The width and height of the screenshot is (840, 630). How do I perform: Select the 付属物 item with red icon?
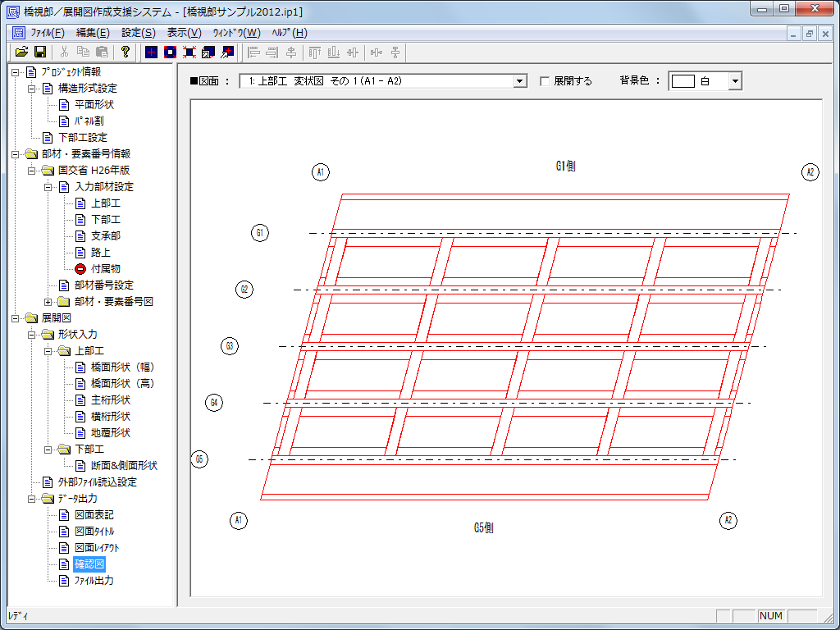105,269
